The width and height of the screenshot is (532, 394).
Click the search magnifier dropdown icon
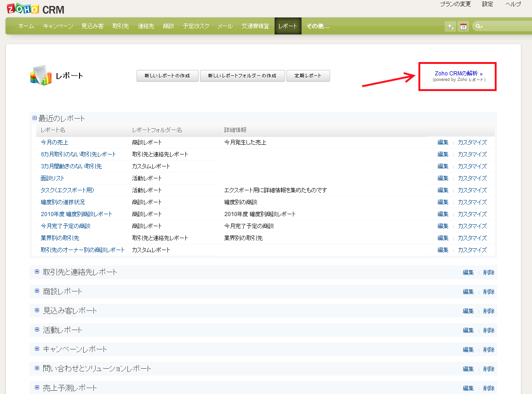click(479, 26)
